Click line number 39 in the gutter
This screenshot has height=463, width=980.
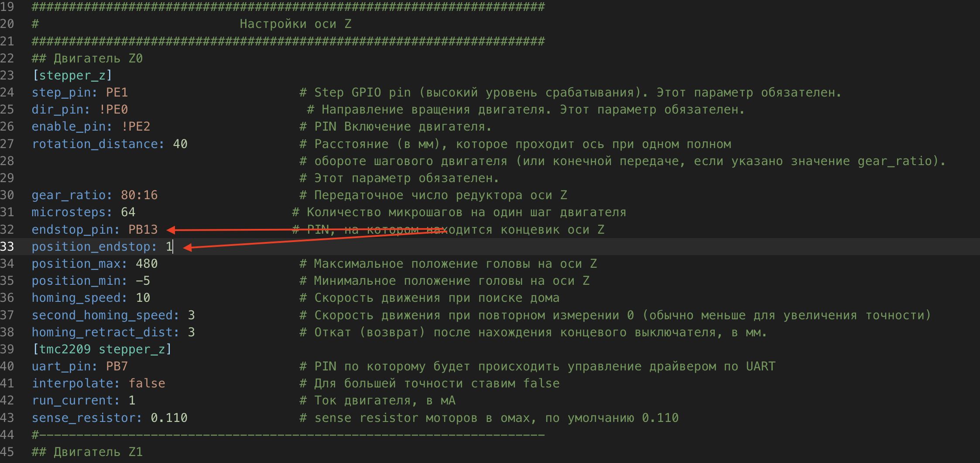(7, 349)
